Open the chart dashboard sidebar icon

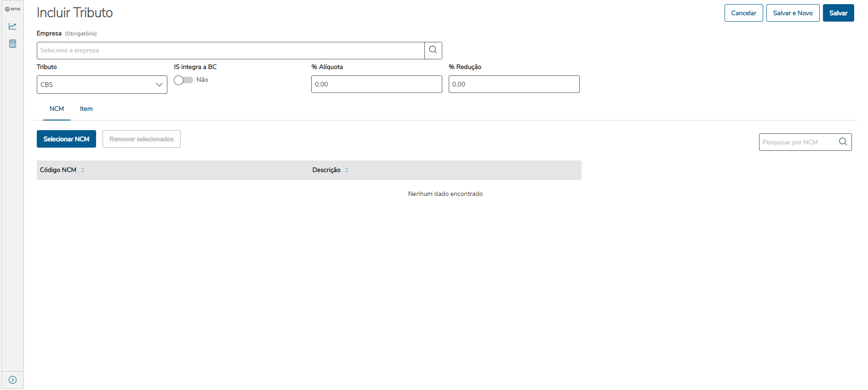pos(12,26)
